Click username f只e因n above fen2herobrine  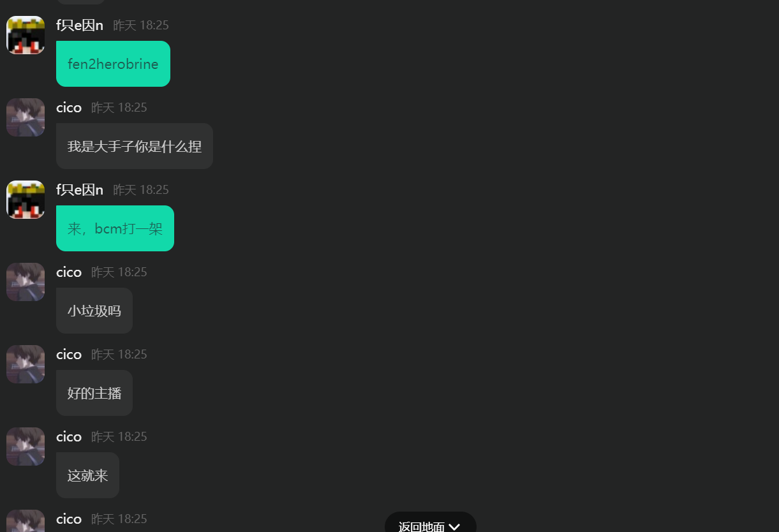click(x=80, y=26)
